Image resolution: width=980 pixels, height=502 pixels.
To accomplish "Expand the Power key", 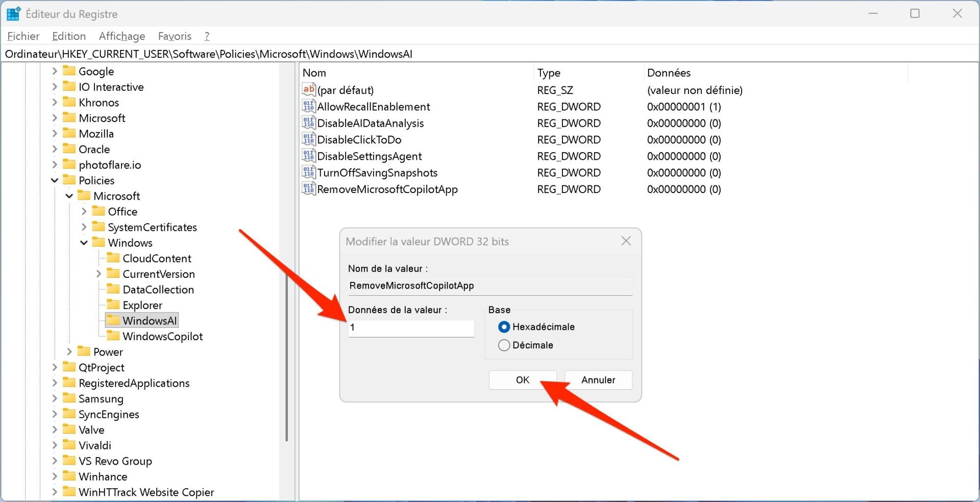I will 69,352.
